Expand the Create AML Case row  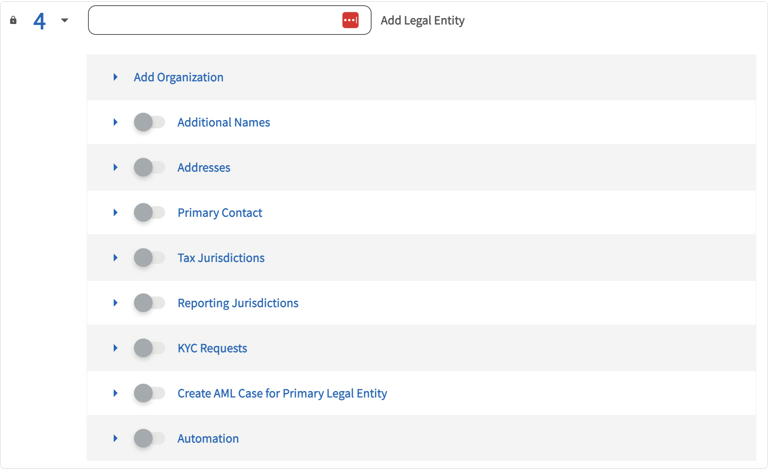coord(115,393)
